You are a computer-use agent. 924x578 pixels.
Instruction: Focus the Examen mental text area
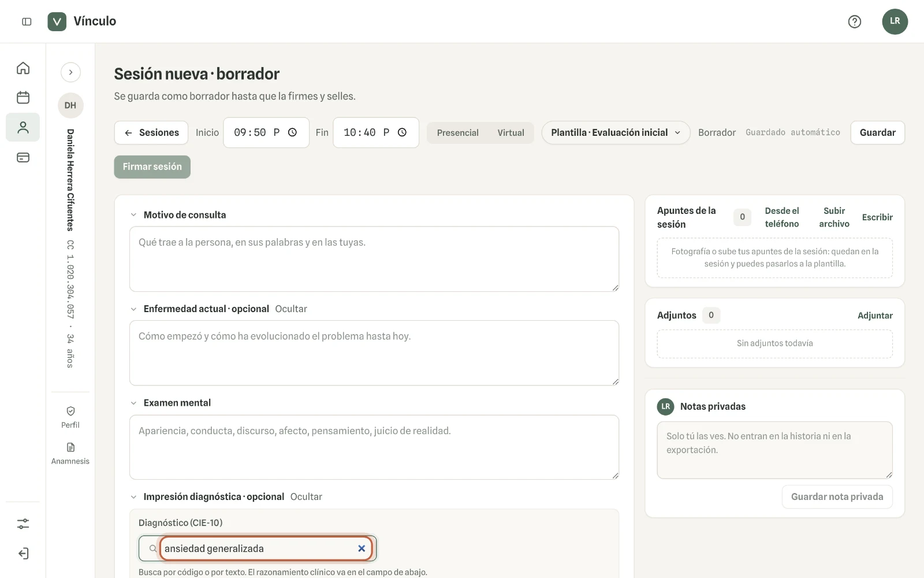[x=374, y=447]
